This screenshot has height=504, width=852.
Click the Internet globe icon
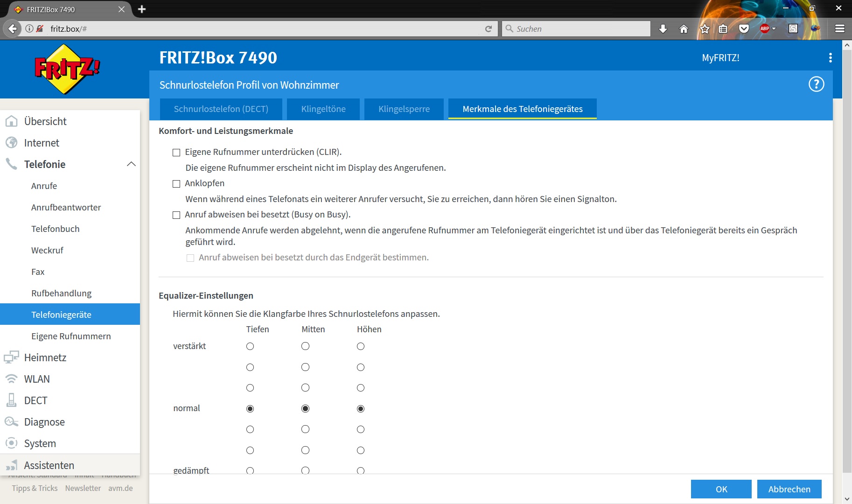[x=11, y=143]
